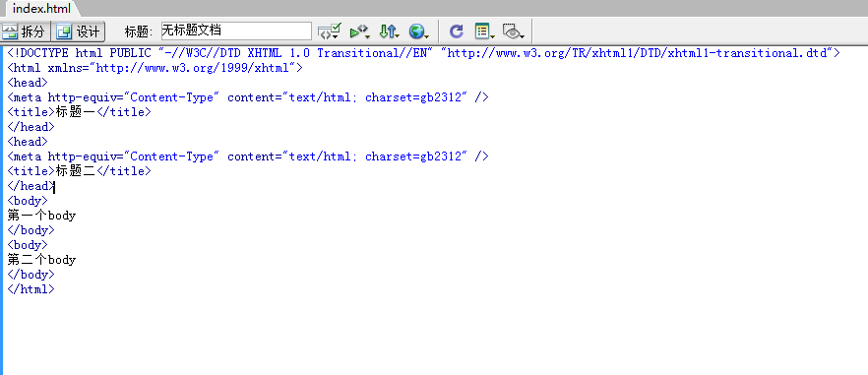Switch to the index.html document tab
The height and width of the screenshot is (375, 868).
[x=41, y=8]
